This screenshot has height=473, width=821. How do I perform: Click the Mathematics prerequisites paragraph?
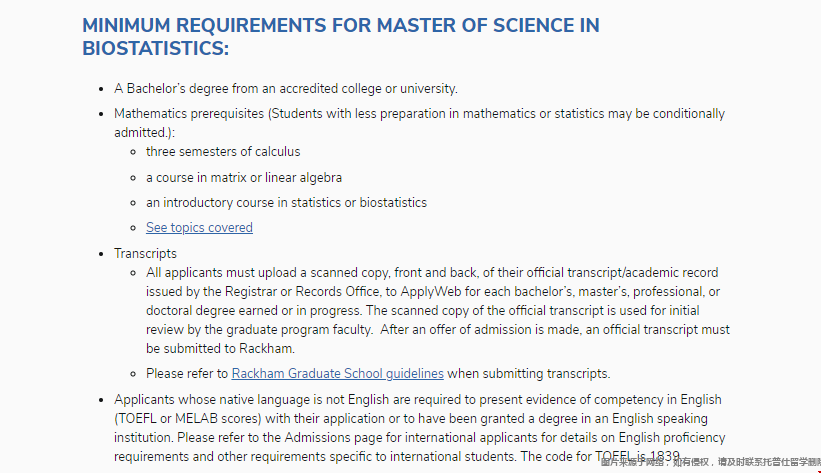pos(419,123)
